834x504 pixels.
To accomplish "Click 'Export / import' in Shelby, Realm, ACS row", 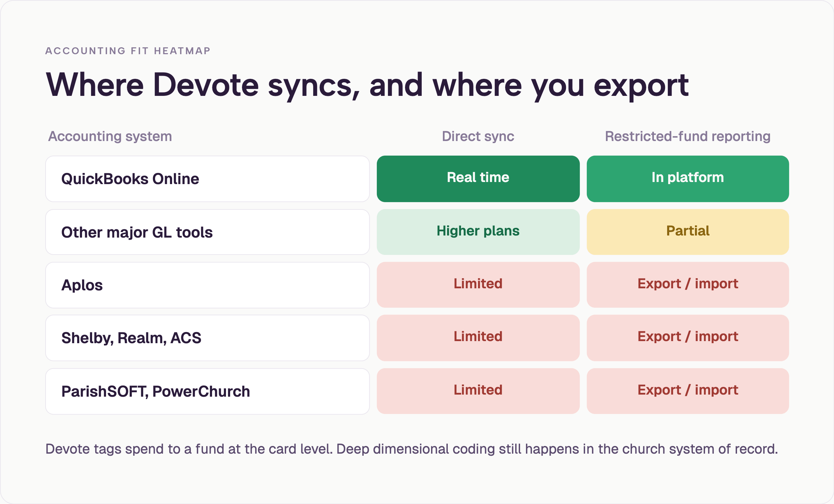I will tap(688, 338).
